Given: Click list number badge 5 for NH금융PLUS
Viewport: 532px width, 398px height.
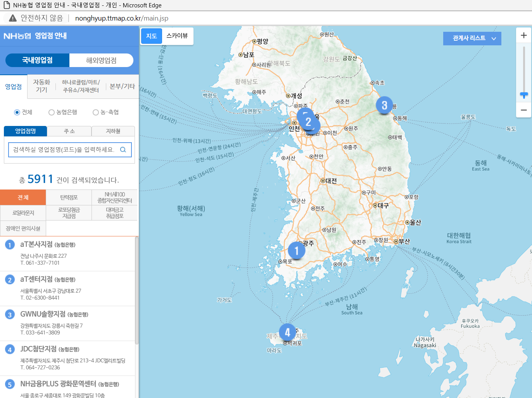Looking at the screenshot, I should coord(10,384).
